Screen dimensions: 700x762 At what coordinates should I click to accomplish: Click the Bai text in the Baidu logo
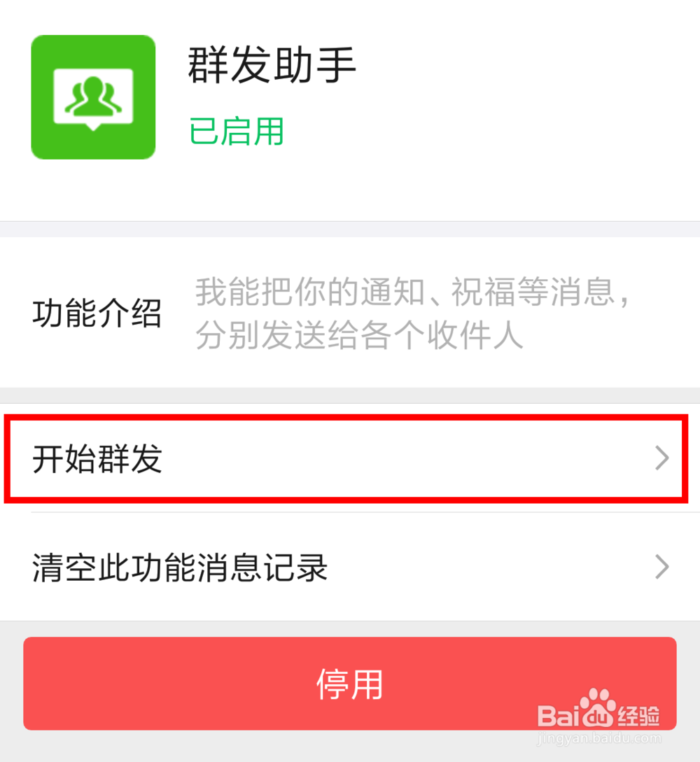559,715
